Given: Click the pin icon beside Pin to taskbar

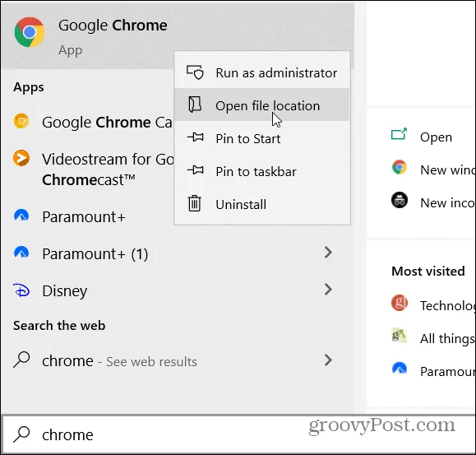Looking at the screenshot, I should [x=196, y=169].
